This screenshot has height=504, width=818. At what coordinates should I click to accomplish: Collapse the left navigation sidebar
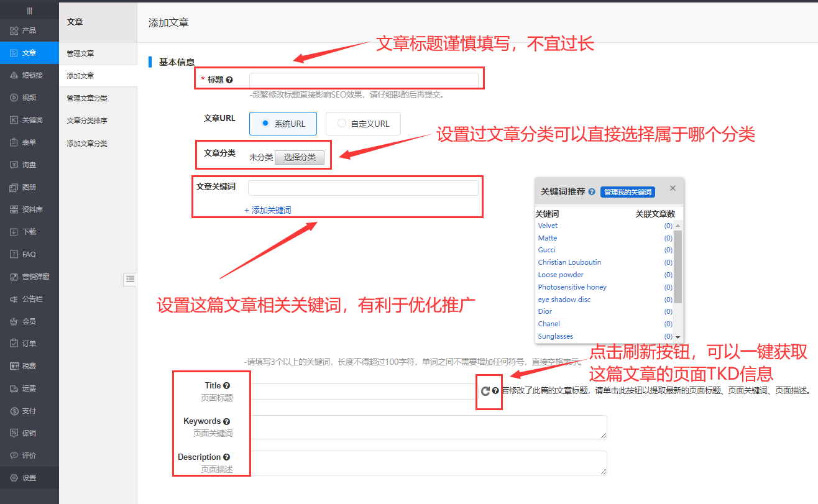(29, 10)
